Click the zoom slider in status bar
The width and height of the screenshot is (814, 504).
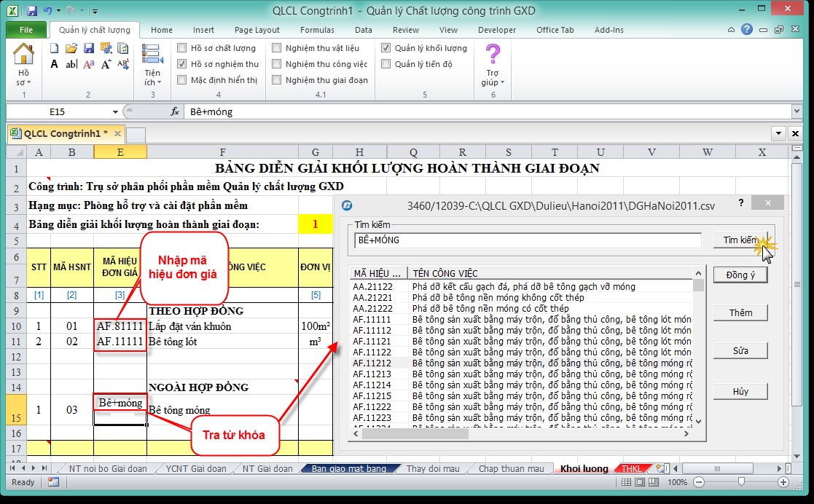coord(741,482)
